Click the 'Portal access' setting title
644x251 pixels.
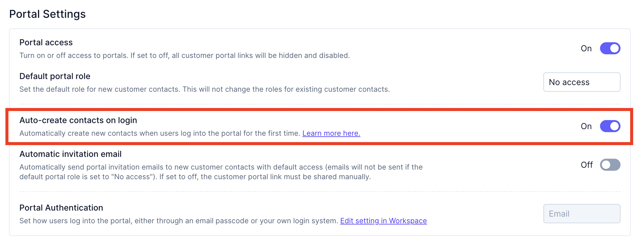[x=46, y=43]
